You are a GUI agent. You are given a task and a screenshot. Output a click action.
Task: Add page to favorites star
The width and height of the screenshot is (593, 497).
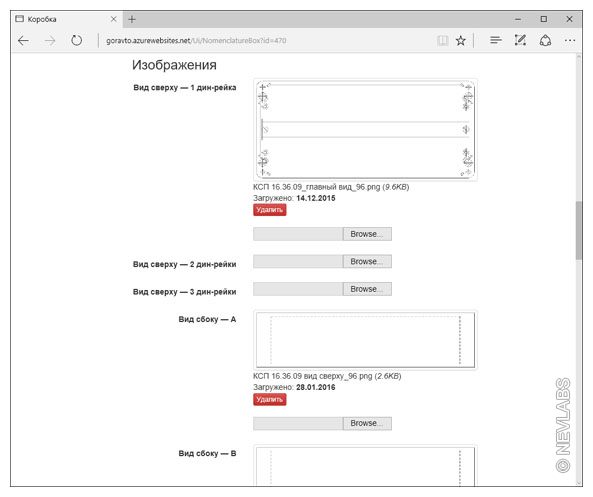click(x=461, y=40)
